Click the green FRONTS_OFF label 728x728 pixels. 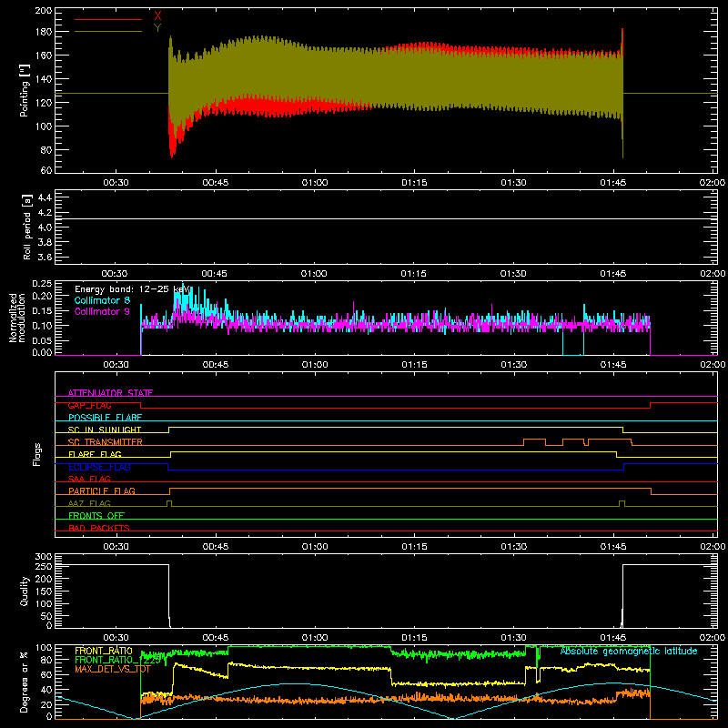point(96,515)
